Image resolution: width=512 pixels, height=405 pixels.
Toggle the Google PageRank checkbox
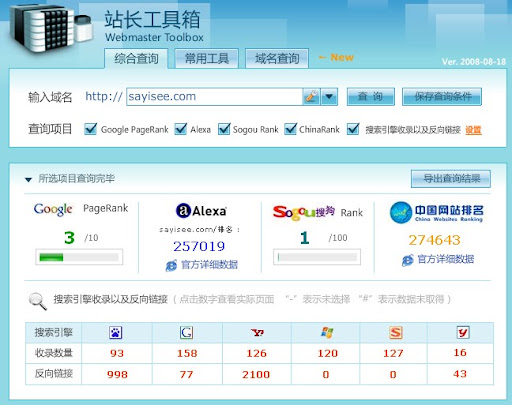coord(90,129)
